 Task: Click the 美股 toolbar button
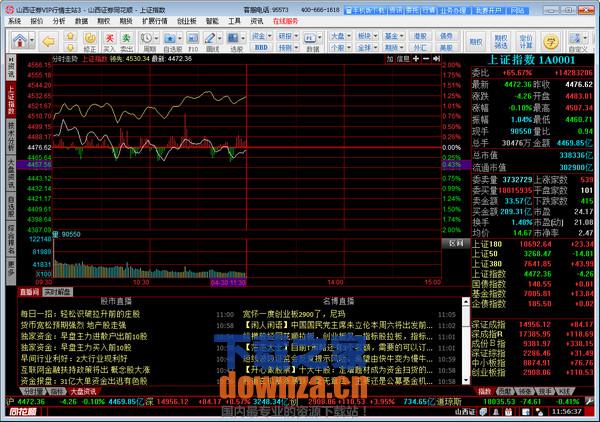[x=446, y=47]
